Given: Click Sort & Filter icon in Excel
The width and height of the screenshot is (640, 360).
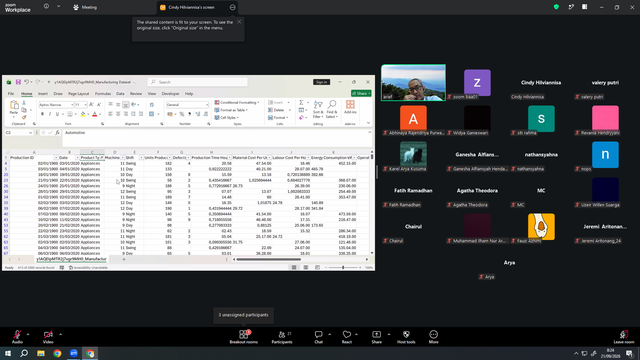Looking at the screenshot, I should [318, 104].
